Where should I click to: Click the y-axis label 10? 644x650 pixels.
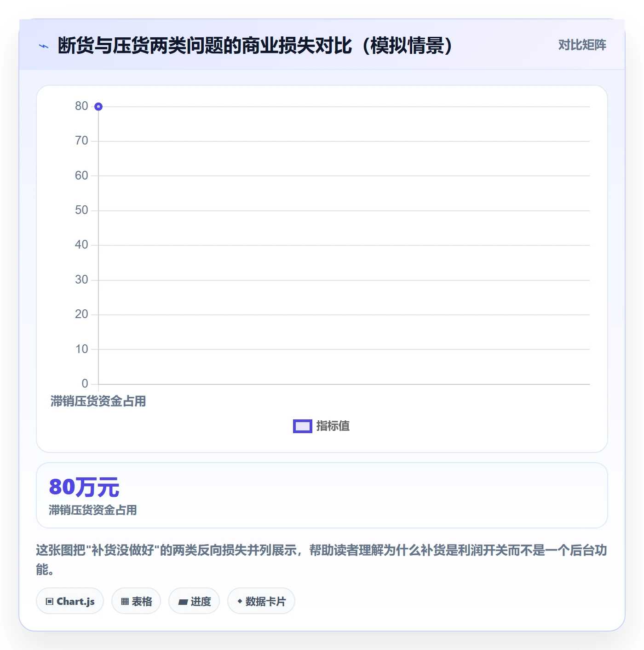pyautogui.click(x=81, y=349)
